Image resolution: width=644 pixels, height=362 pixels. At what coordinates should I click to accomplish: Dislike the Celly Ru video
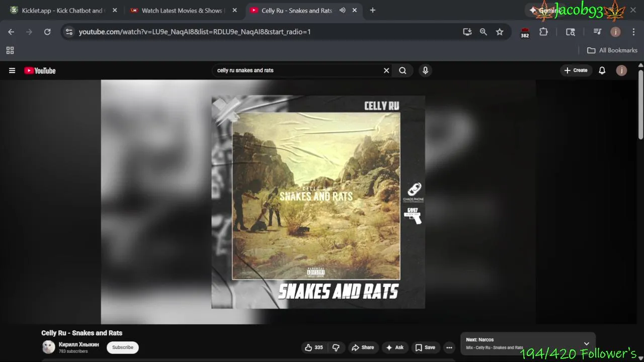(x=336, y=347)
